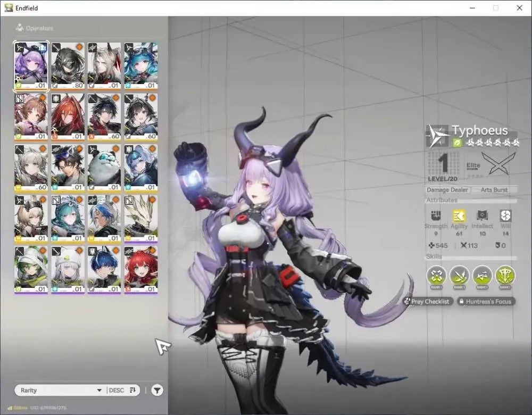Click the Will attribute icon
Viewport: 532px width, 415px height.
[505, 216]
